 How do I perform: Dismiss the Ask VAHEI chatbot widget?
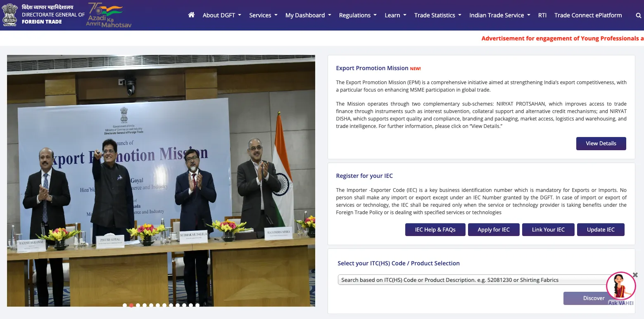635,275
